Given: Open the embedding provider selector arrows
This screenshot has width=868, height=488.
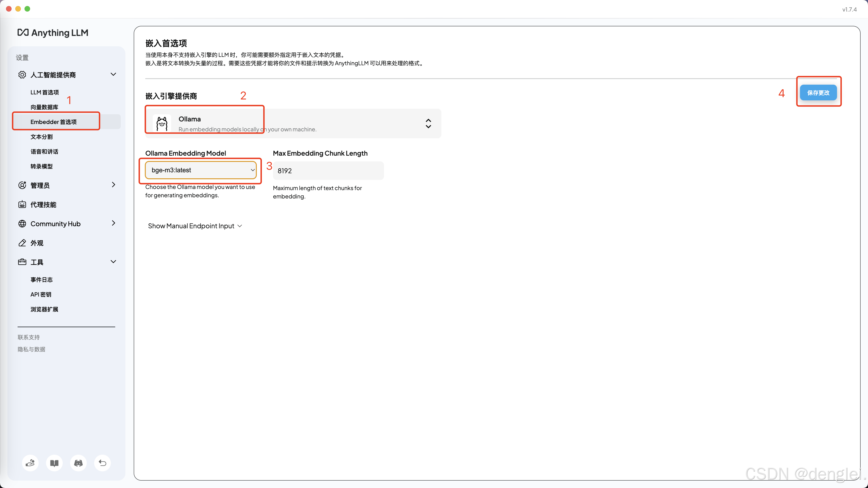Looking at the screenshot, I should (428, 123).
